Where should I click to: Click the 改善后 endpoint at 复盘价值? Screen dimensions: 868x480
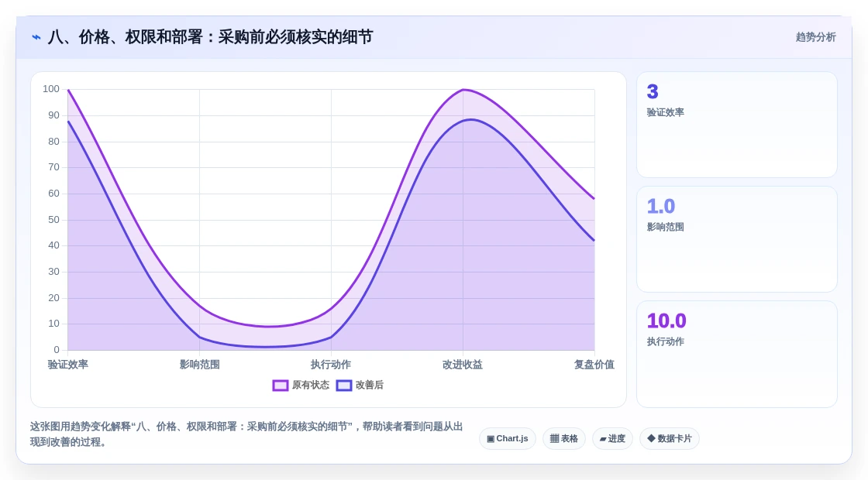click(x=594, y=241)
